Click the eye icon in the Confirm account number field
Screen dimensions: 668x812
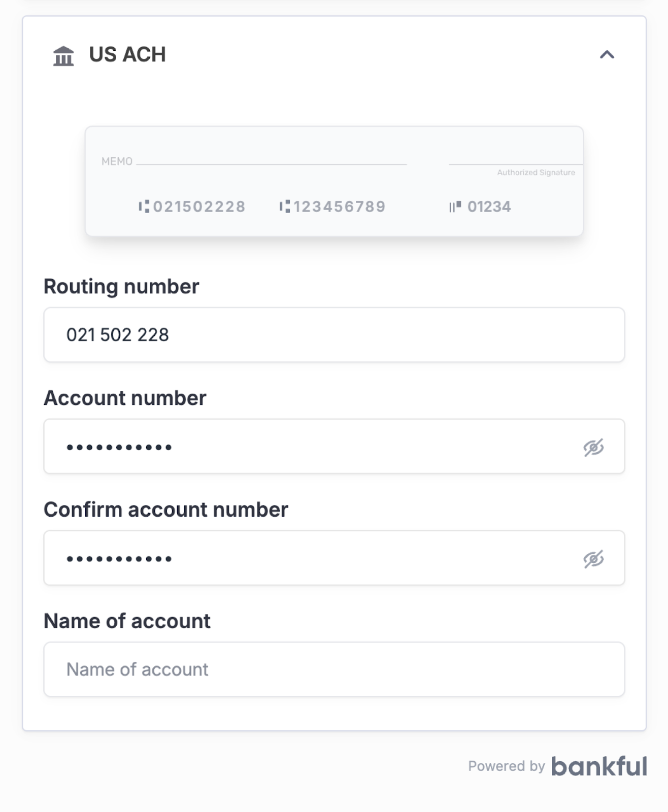[x=594, y=558]
